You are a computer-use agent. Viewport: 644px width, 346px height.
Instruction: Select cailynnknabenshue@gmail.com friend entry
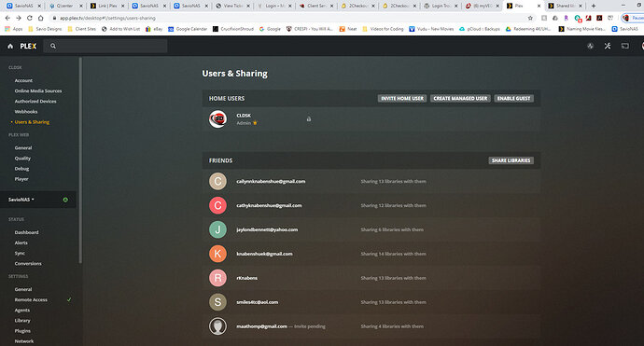(371, 181)
